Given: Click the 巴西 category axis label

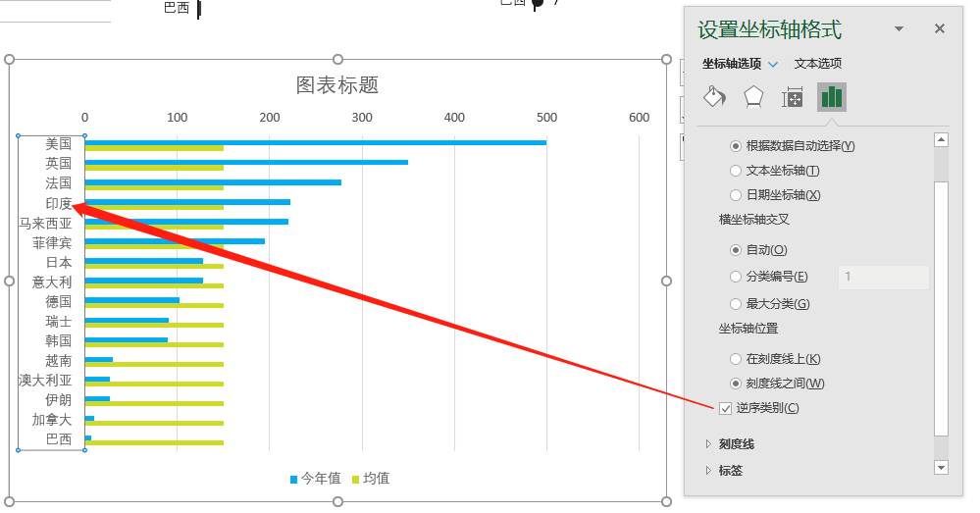Looking at the screenshot, I should point(59,439).
